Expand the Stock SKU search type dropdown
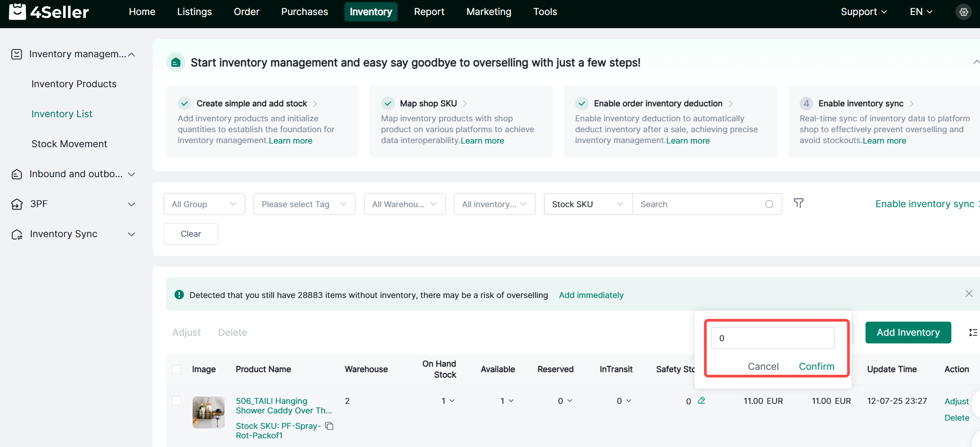980x447 pixels. (587, 204)
